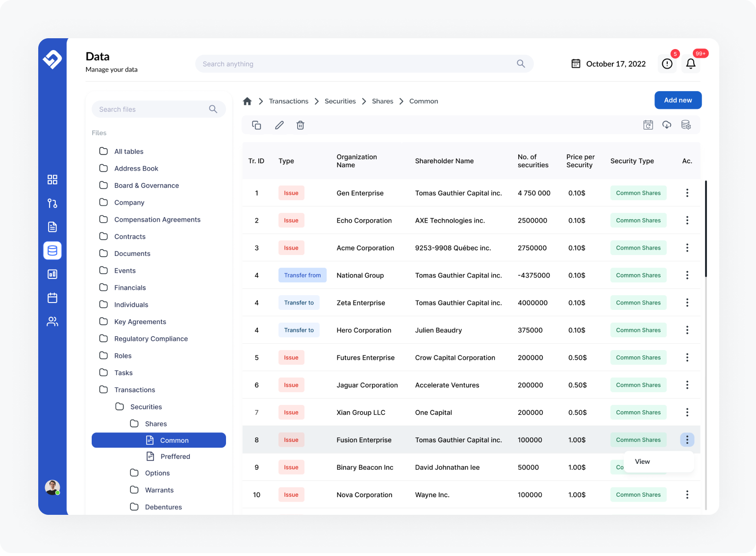Screen dimensions: 756x556
Task: Toggle actions menu for Fusion Enterprise row
Action: click(x=687, y=440)
